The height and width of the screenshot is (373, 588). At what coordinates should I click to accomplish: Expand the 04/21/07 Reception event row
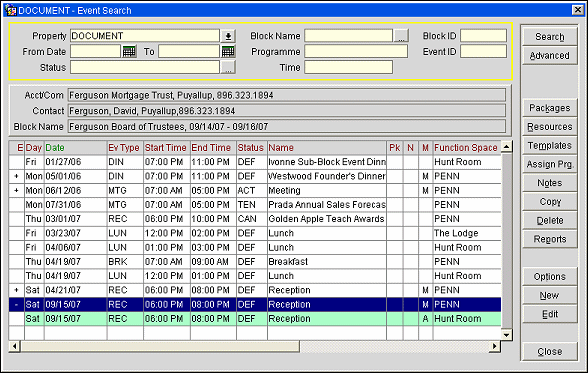(x=16, y=290)
